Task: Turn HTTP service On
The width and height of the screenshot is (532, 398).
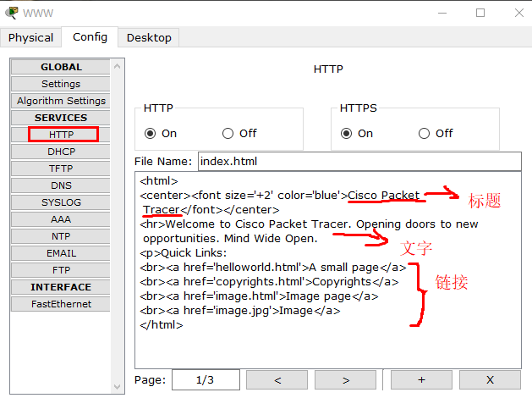Action: point(150,134)
